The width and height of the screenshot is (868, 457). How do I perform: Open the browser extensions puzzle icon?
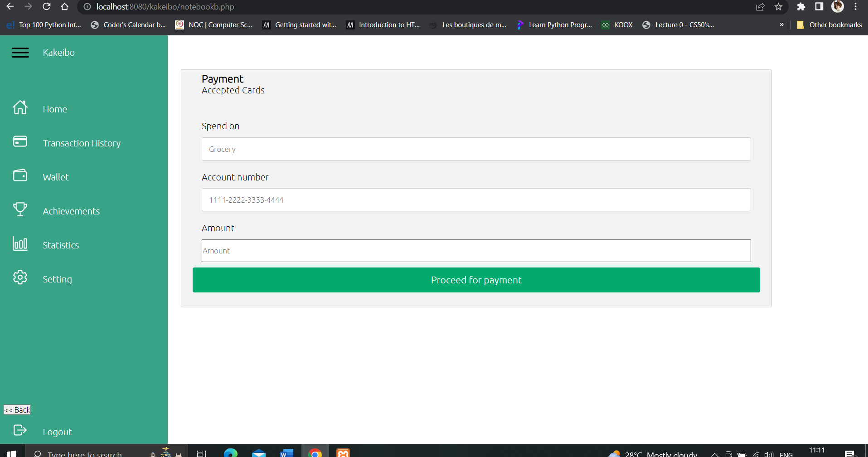click(x=801, y=7)
